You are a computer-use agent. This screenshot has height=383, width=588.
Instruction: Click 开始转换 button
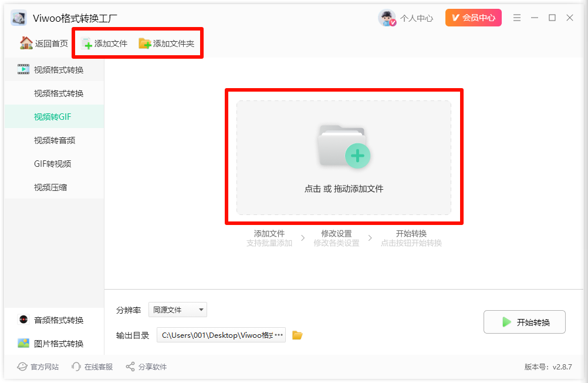(524, 322)
